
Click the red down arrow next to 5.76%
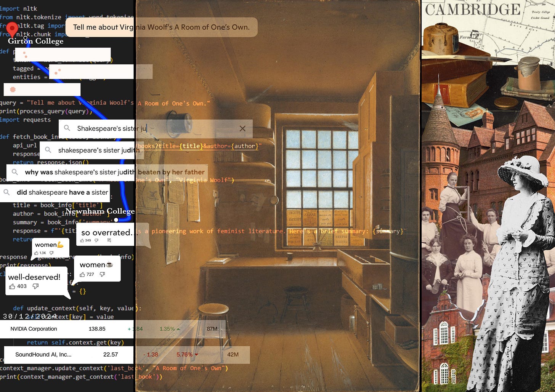(196, 354)
